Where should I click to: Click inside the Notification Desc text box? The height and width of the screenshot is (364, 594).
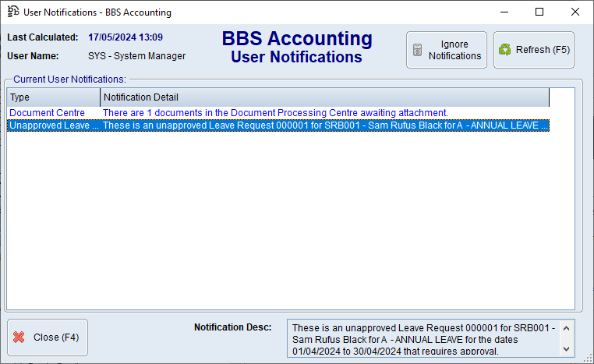point(421,338)
